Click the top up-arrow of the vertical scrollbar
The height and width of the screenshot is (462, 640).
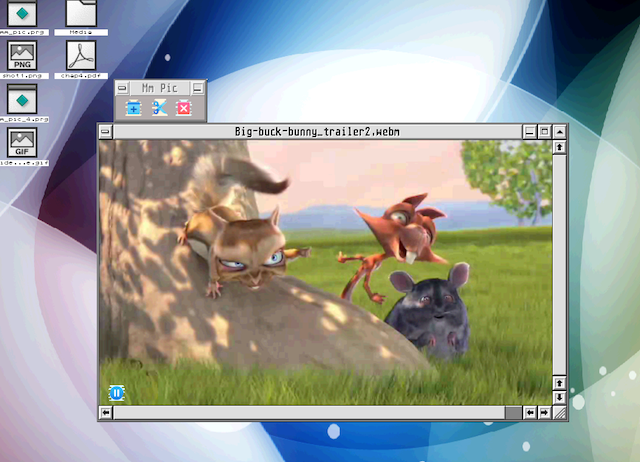coord(560,147)
